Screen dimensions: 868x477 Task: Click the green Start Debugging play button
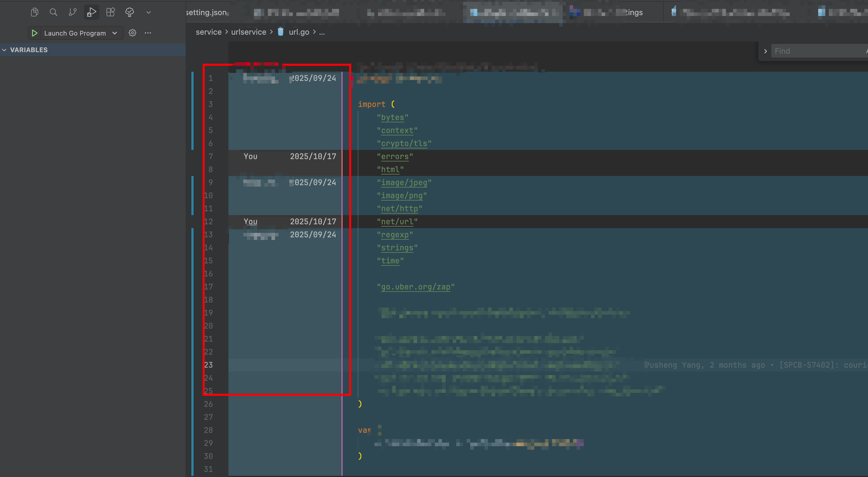point(34,33)
